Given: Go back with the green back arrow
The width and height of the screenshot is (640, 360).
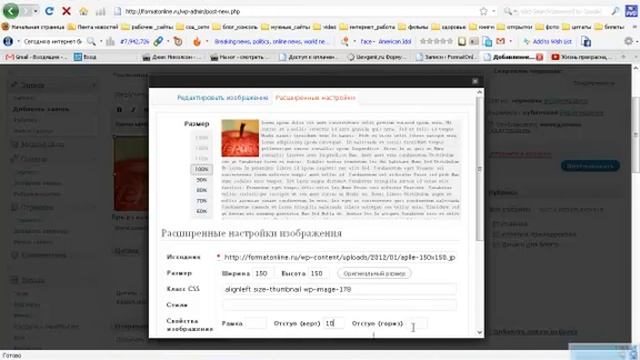Looking at the screenshot, I should point(11,11).
